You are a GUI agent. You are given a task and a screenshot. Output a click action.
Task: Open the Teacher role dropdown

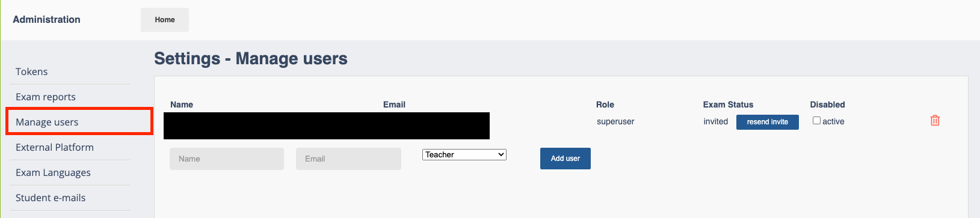[464, 154]
